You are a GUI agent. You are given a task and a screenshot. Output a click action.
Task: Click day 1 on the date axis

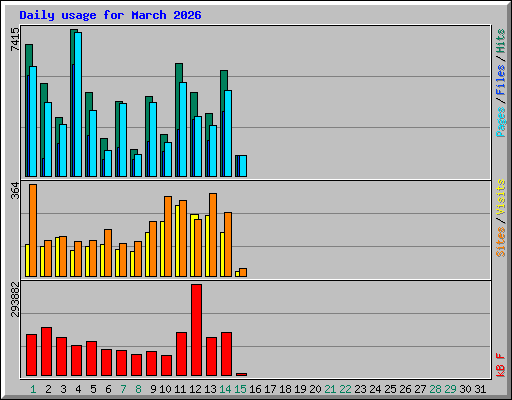coord(33,389)
